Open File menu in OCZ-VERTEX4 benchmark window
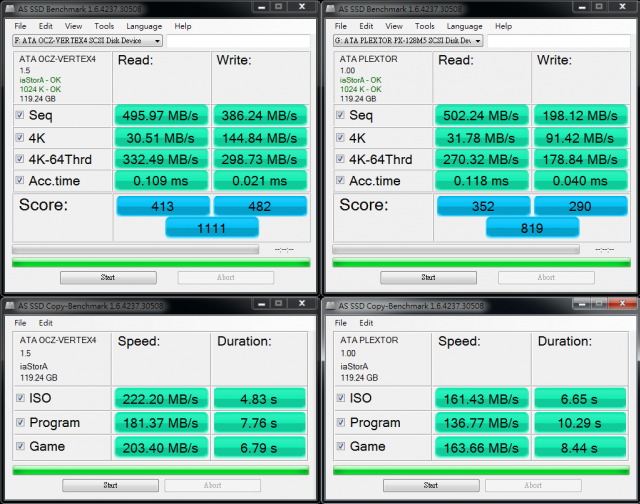Screen dimensions: 640x504 click(20, 26)
